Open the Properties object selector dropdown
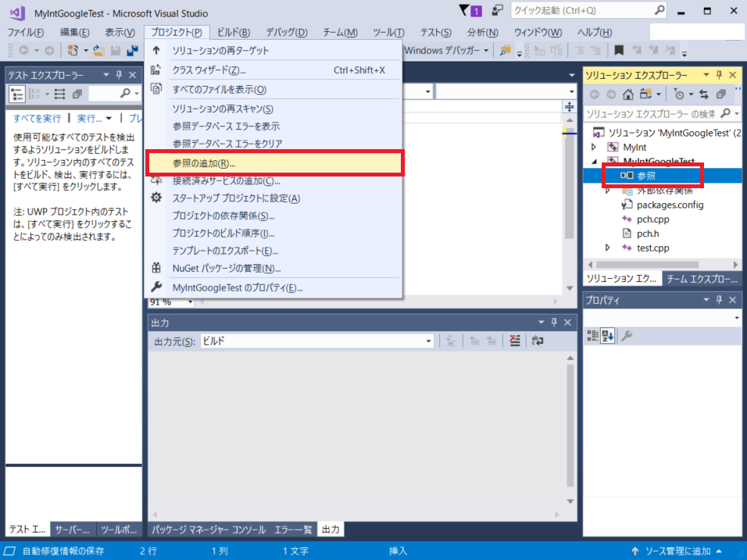 (737, 318)
